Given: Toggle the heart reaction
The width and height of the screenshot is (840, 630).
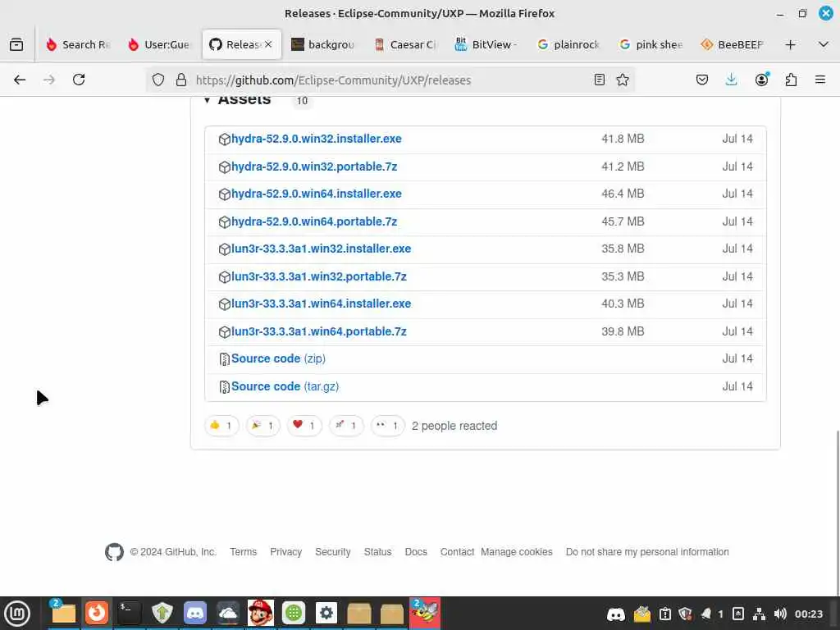Looking at the screenshot, I should 304,426.
